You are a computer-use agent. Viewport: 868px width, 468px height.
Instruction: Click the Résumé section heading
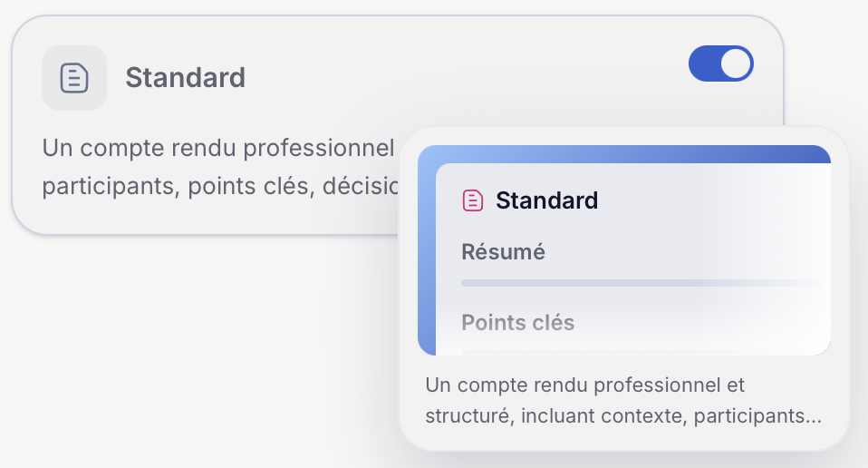(x=503, y=252)
